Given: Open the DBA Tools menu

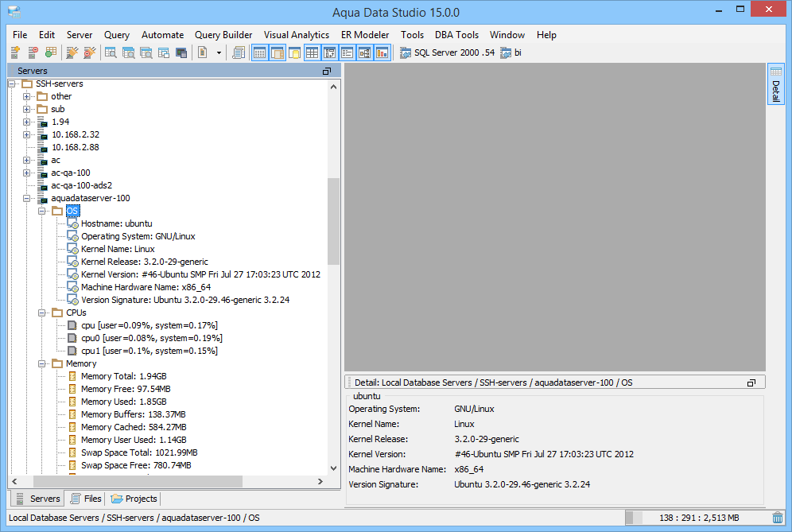Looking at the screenshot, I should coord(456,35).
